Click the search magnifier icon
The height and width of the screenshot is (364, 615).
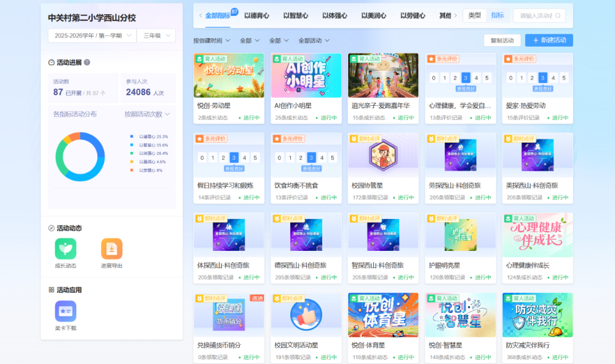558,16
